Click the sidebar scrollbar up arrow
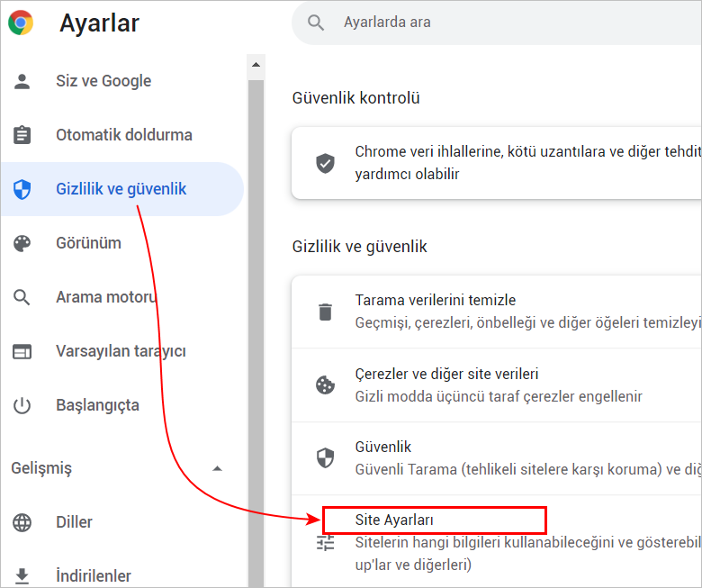 pyautogui.click(x=256, y=65)
